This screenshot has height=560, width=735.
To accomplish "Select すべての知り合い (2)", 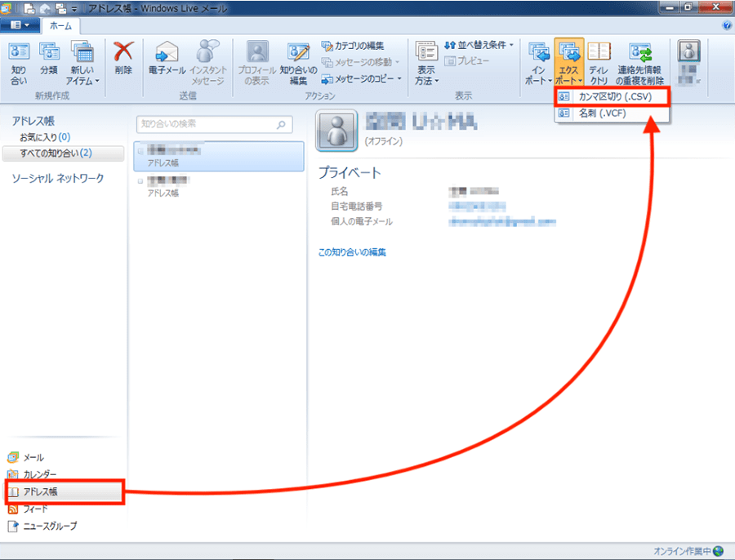I will click(x=63, y=153).
